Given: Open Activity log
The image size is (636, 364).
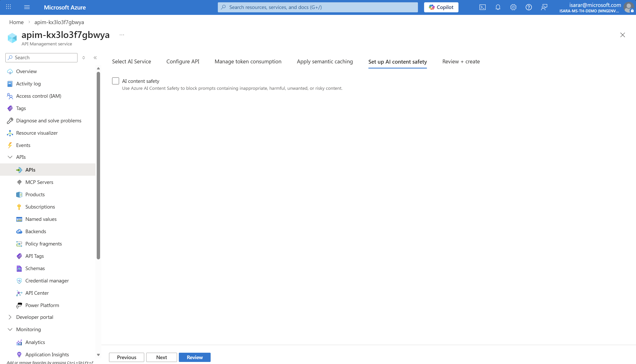Looking at the screenshot, I should click(x=28, y=84).
